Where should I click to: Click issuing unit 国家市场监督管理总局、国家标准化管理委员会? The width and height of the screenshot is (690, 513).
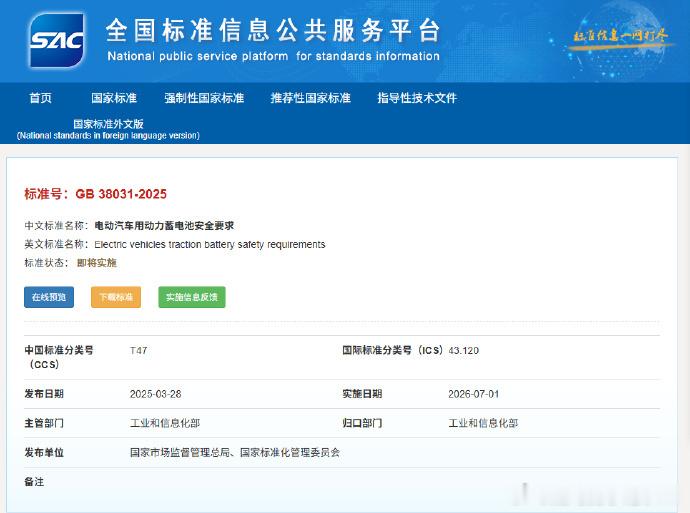pyautogui.click(x=235, y=453)
